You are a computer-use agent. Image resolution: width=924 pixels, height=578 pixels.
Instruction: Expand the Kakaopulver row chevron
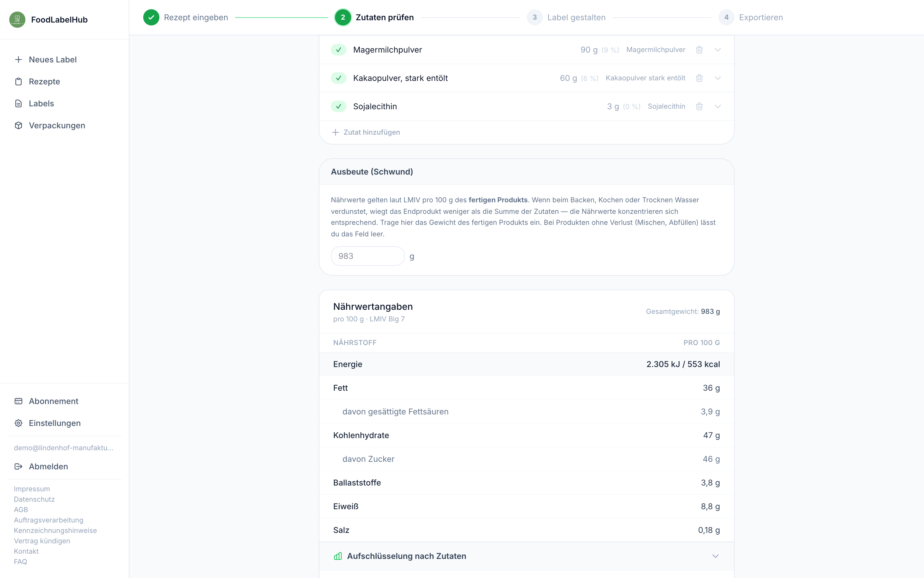coord(718,78)
